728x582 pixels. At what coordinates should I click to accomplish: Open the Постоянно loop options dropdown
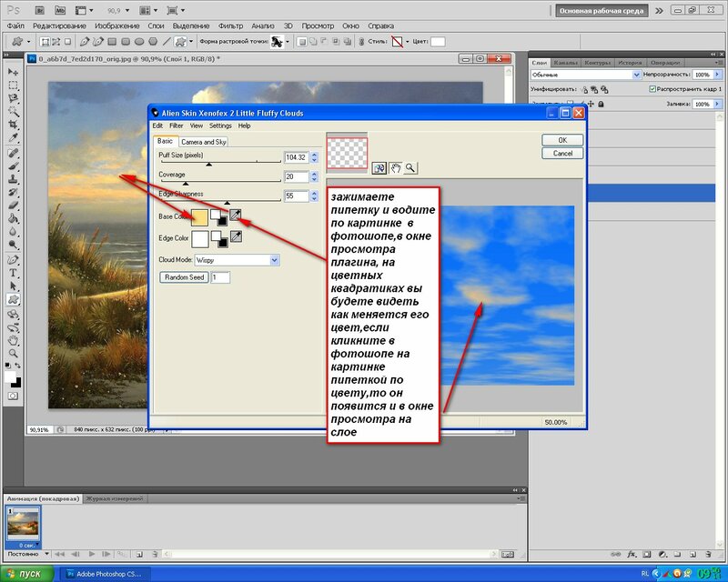click(46, 554)
